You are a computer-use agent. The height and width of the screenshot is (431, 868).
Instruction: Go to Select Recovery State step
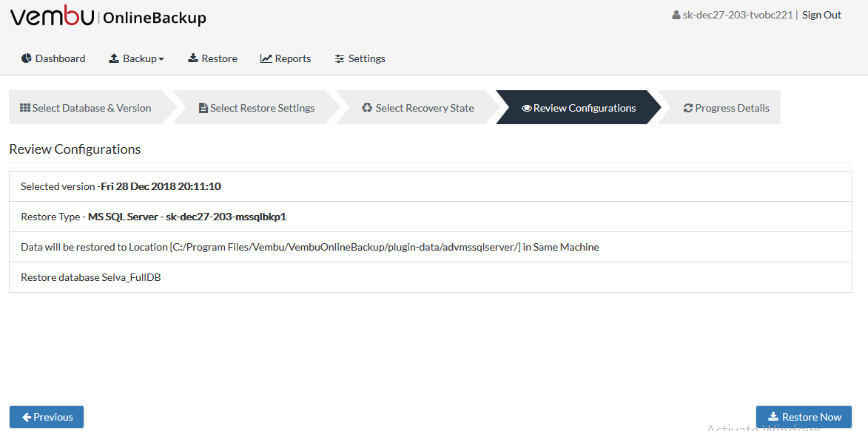[418, 107]
